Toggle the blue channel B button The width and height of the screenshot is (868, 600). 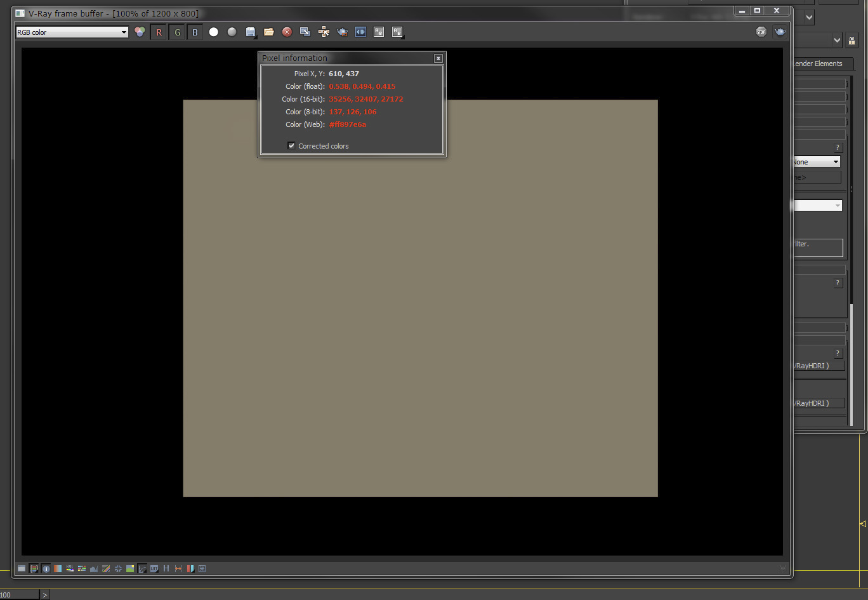pyautogui.click(x=195, y=32)
